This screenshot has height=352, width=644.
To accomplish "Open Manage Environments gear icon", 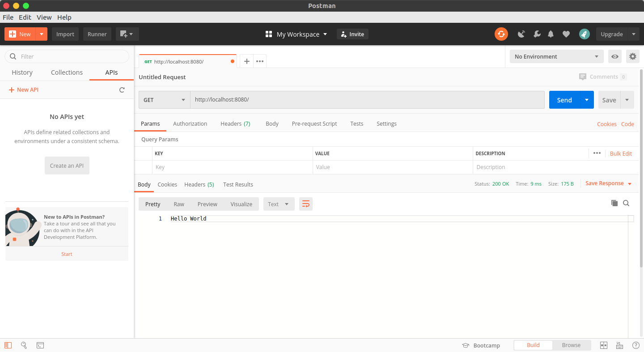I will coord(632,56).
